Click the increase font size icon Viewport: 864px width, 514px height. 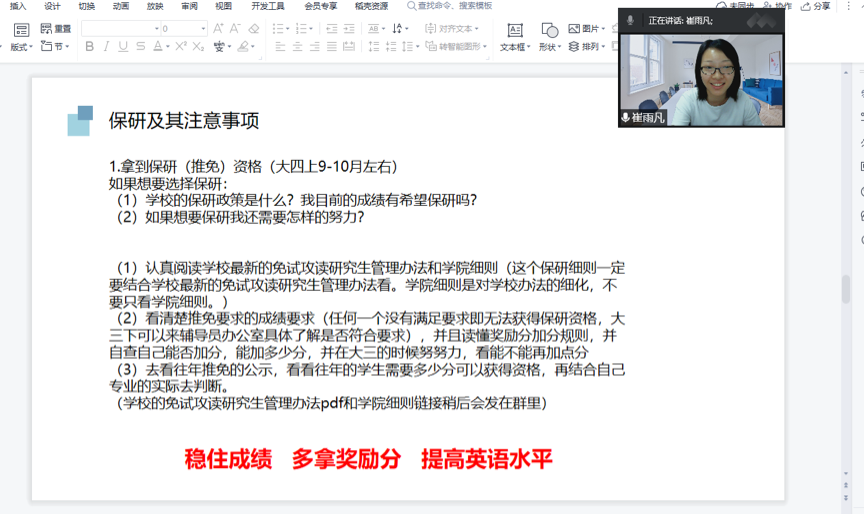click(x=219, y=29)
